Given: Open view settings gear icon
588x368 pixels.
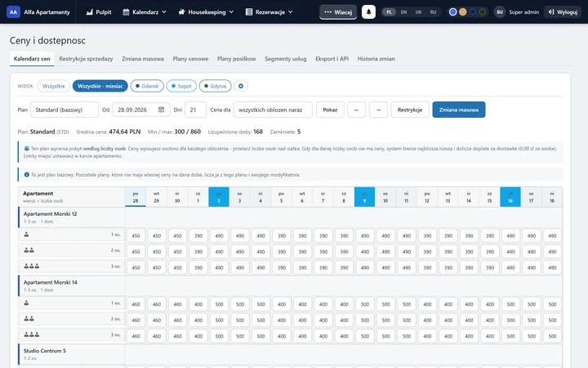Looking at the screenshot, I should coord(241,86).
